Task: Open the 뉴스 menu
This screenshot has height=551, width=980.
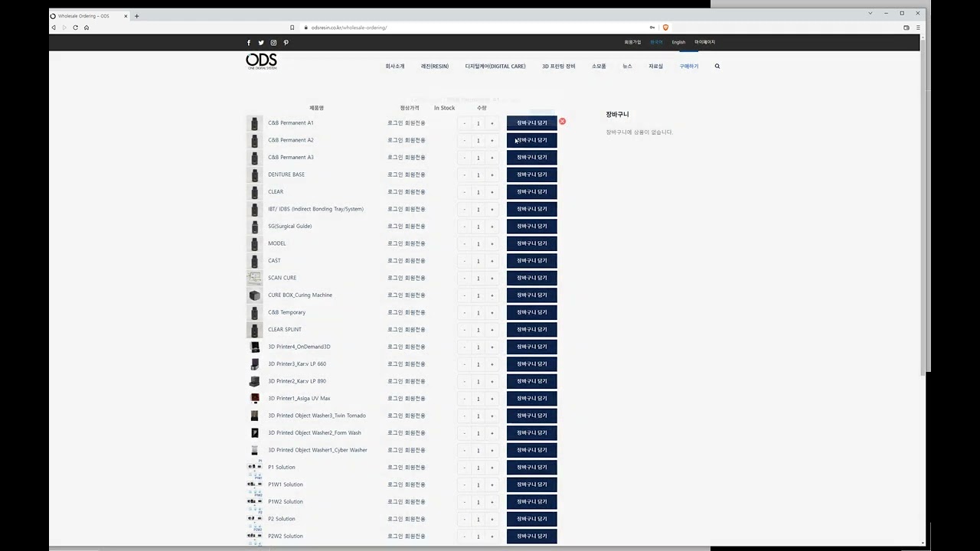Action: click(x=627, y=66)
